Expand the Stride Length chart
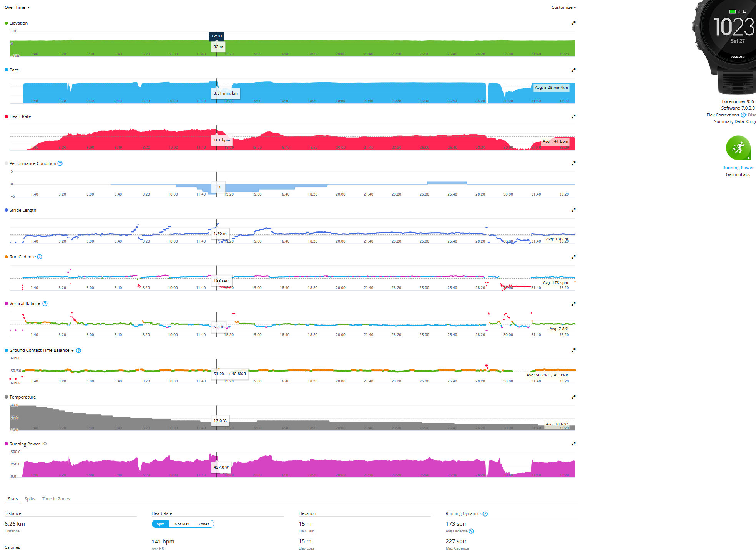This screenshot has width=756, height=550. tap(573, 210)
